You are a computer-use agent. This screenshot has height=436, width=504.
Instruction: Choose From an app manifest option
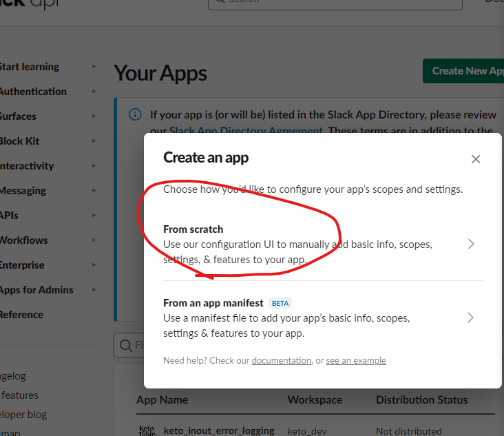(323, 318)
